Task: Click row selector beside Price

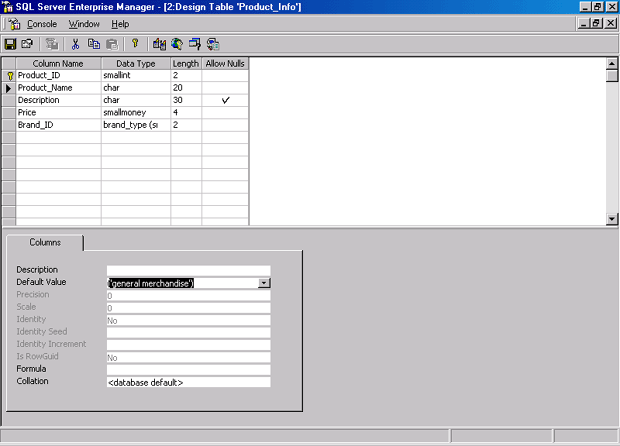Action: pos(9,112)
